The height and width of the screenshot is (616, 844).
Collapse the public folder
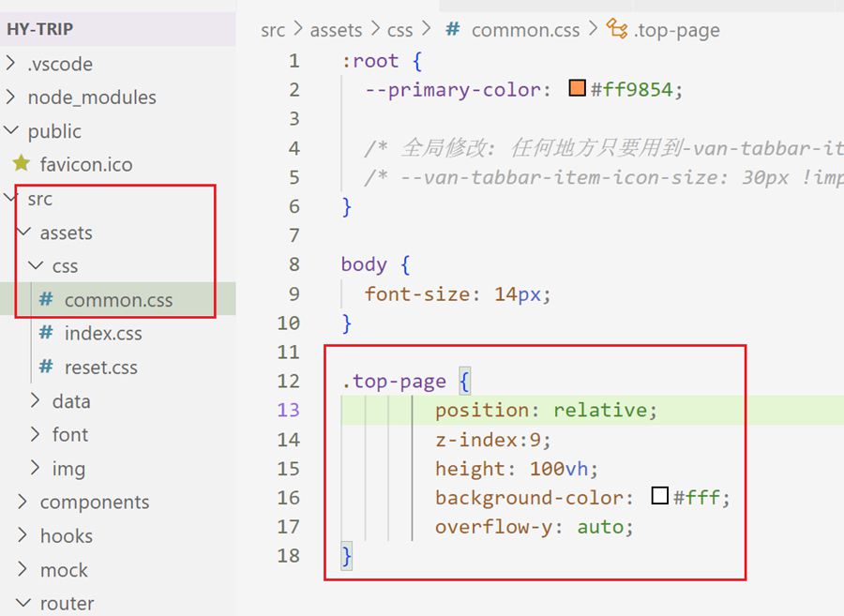coord(11,131)
